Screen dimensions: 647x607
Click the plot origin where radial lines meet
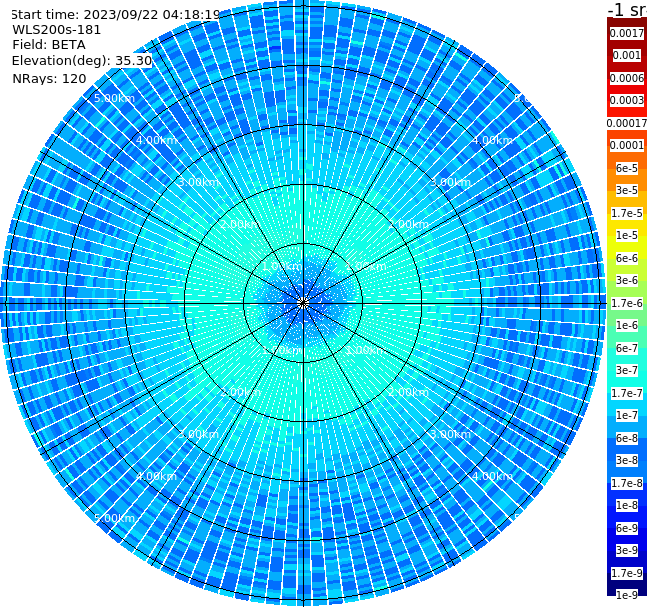tap(303, 303)
